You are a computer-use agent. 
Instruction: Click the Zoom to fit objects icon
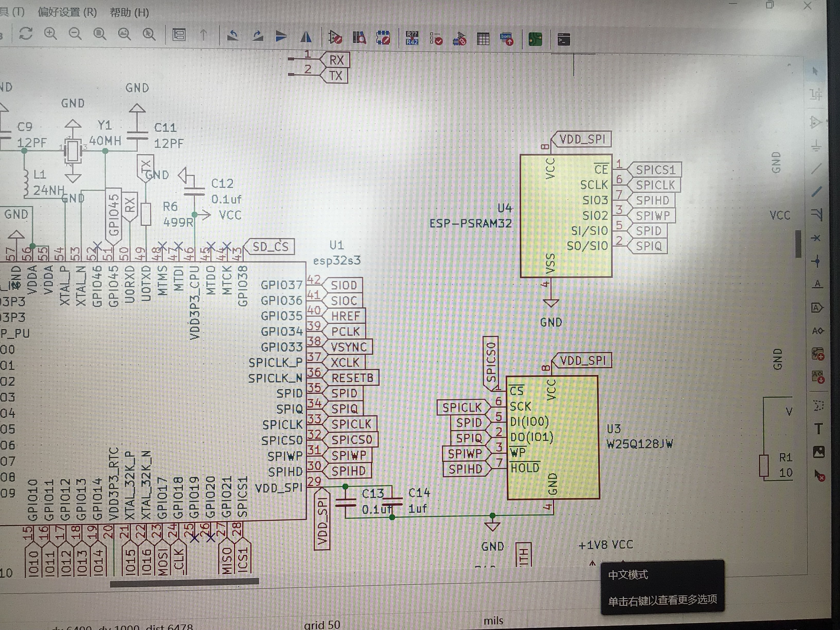click(124, 34)
